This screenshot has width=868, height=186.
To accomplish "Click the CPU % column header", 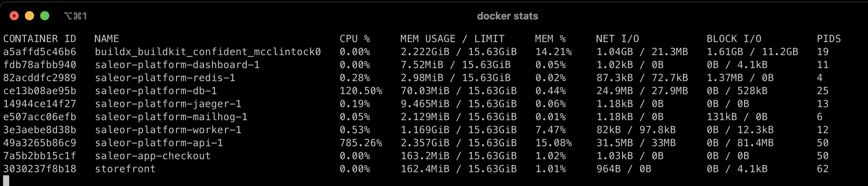I will (x=355, y=39).
